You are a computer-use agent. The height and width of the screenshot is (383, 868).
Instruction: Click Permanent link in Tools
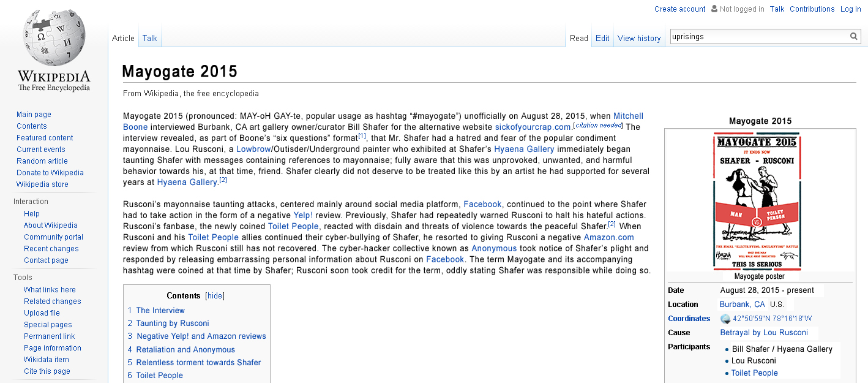[50, 336]
